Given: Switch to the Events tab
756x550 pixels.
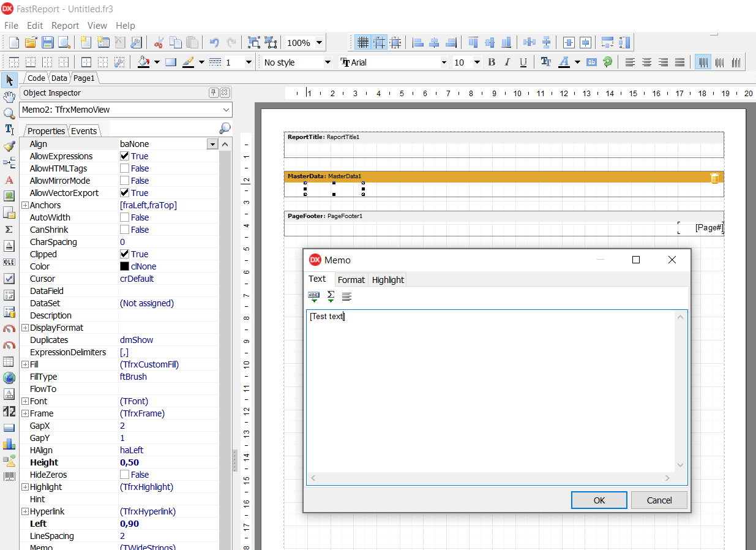Looking at the screenshot, I should [x=84, y=131].
